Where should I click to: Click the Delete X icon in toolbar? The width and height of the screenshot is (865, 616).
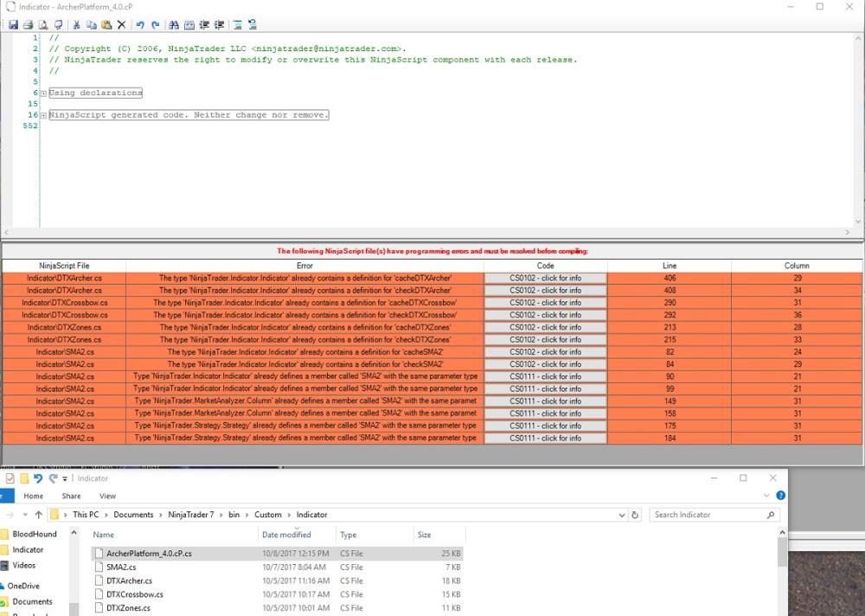121,25
